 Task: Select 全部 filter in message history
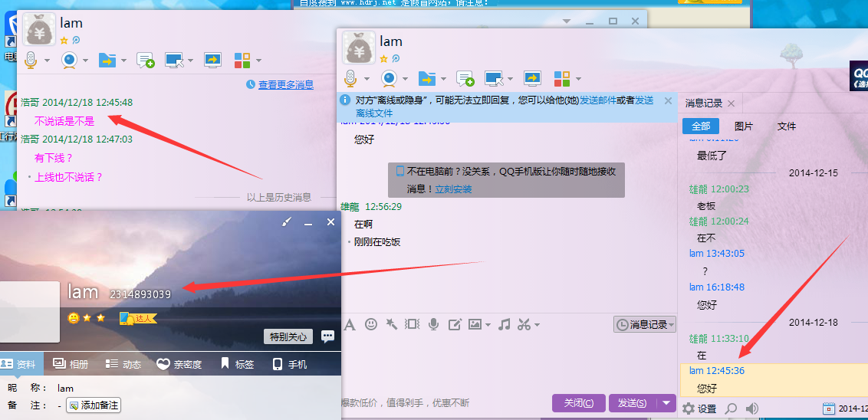click(x=700, y=126)
